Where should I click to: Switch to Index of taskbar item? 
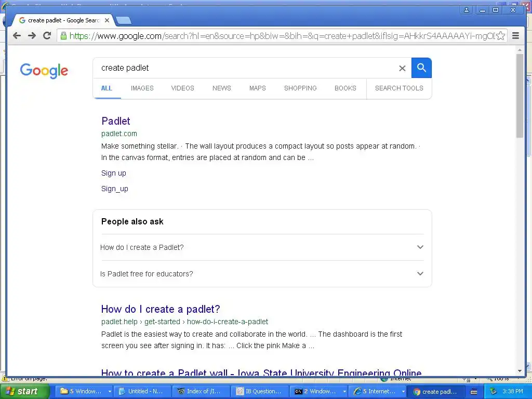tap(201, 391)
